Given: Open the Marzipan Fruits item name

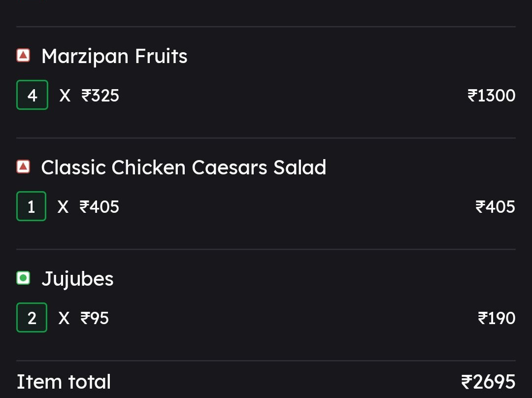Looking at the screenshot, I should [x=114, y=56].
